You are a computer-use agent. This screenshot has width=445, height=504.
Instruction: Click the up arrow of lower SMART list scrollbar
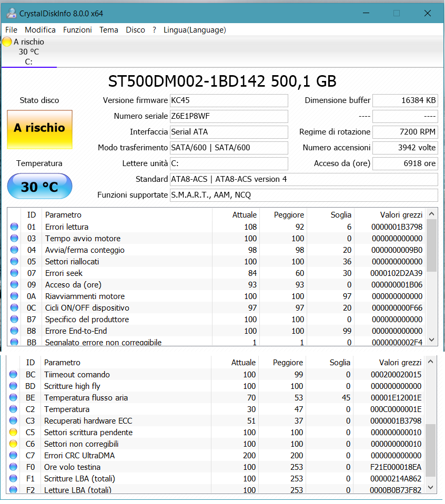click(430, 362)
